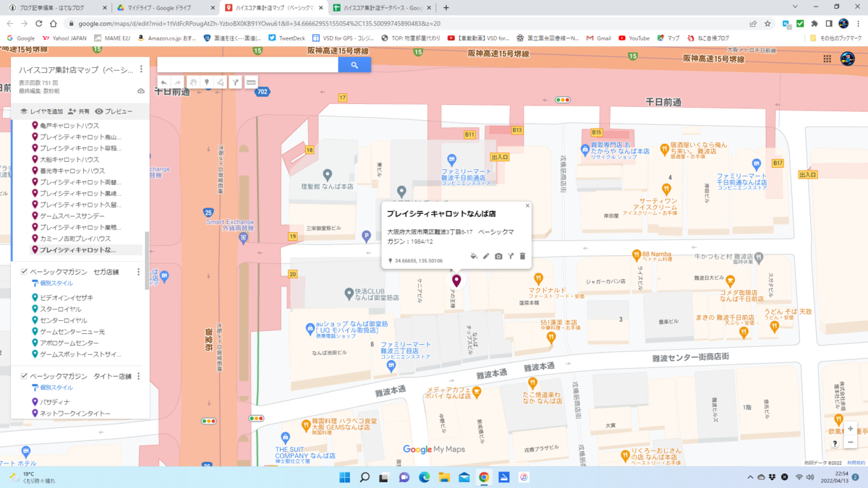Select the Measure distance ruler tool
This screenshot has width=868, height=488.
tap(250, 82)
